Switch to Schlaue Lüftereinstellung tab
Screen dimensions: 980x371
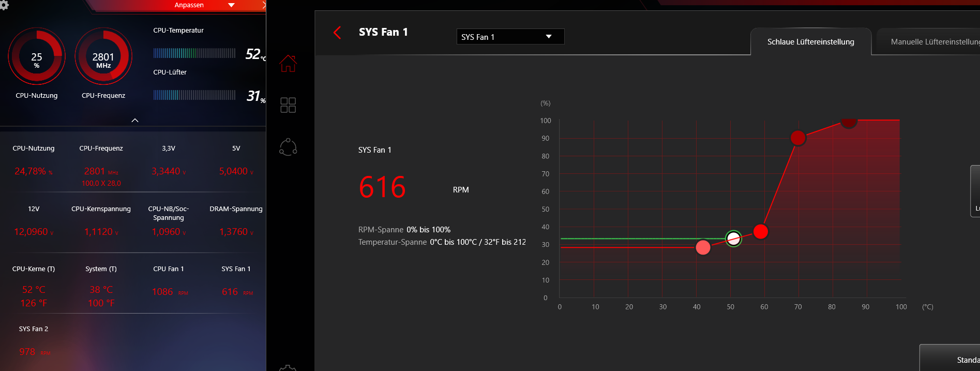tap(810, 42)
